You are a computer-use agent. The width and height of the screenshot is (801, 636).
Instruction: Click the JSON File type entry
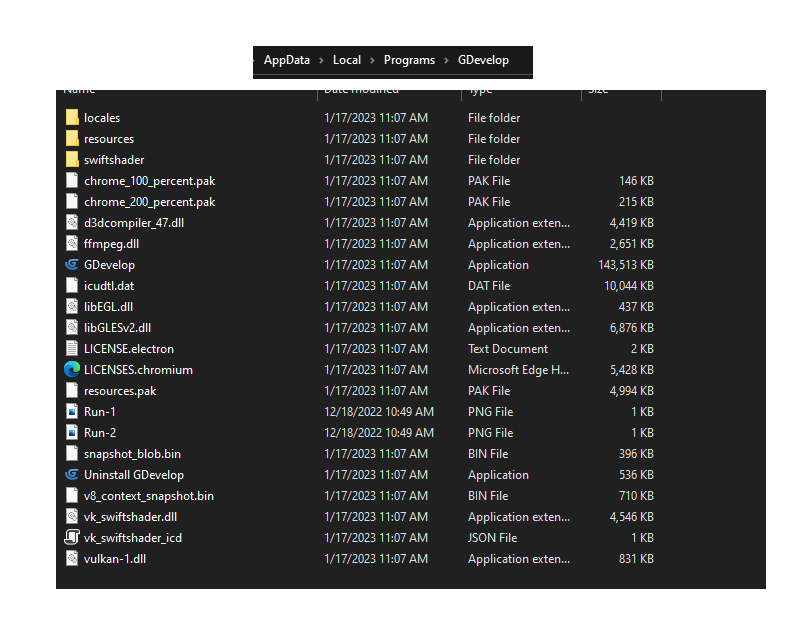pyautogui.click(x=492, y=537)
